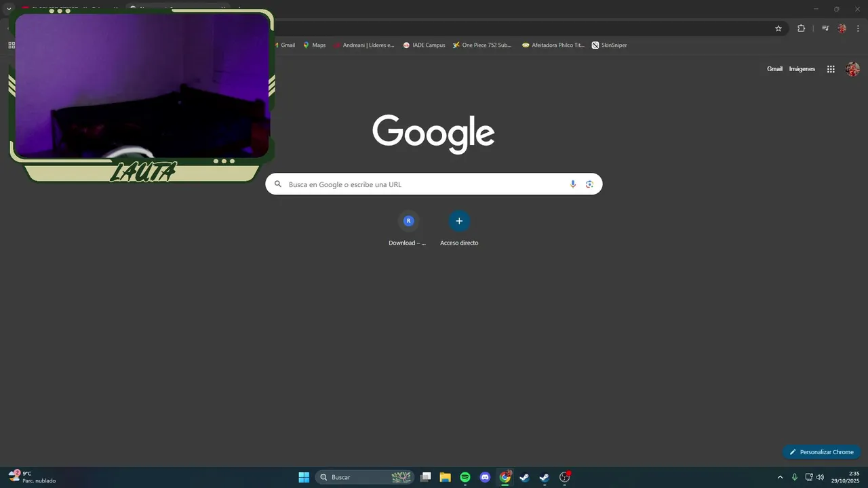The height and width of the screenshot is (488, 868).
Task: Click the magnifier icon in search box
Action: (278, 184)
